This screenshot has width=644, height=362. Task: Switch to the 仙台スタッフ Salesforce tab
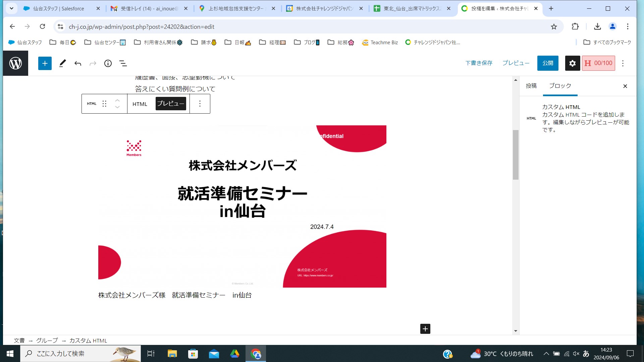[x=62, y=8]
